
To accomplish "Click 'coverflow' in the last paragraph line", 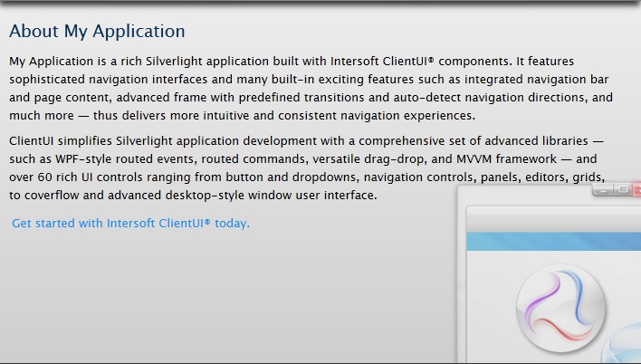I will (52, 195).
